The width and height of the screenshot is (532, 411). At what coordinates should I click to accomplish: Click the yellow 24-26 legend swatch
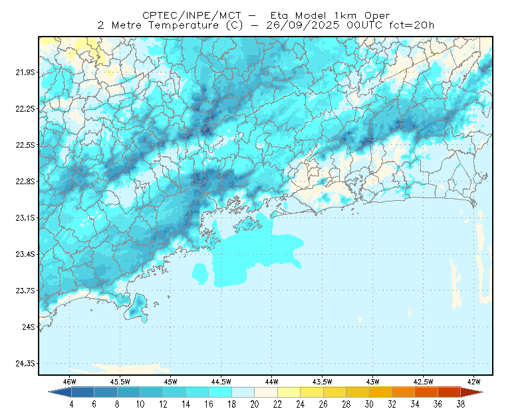tap(312, 392)
